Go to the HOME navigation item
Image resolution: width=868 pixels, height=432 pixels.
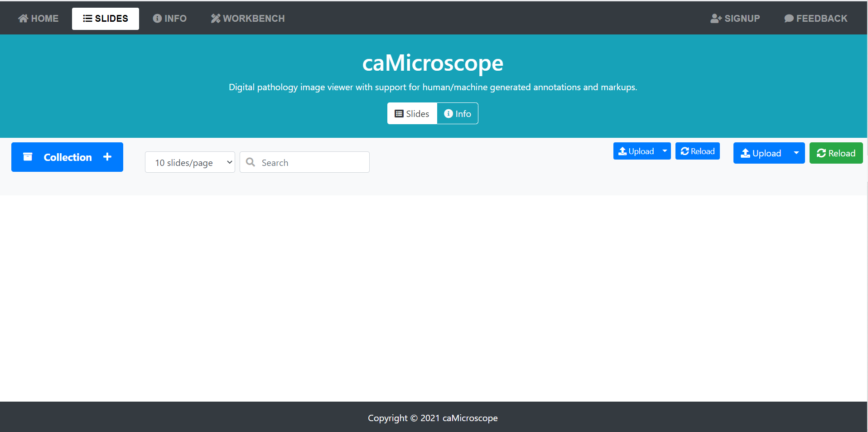pos(39,19)
